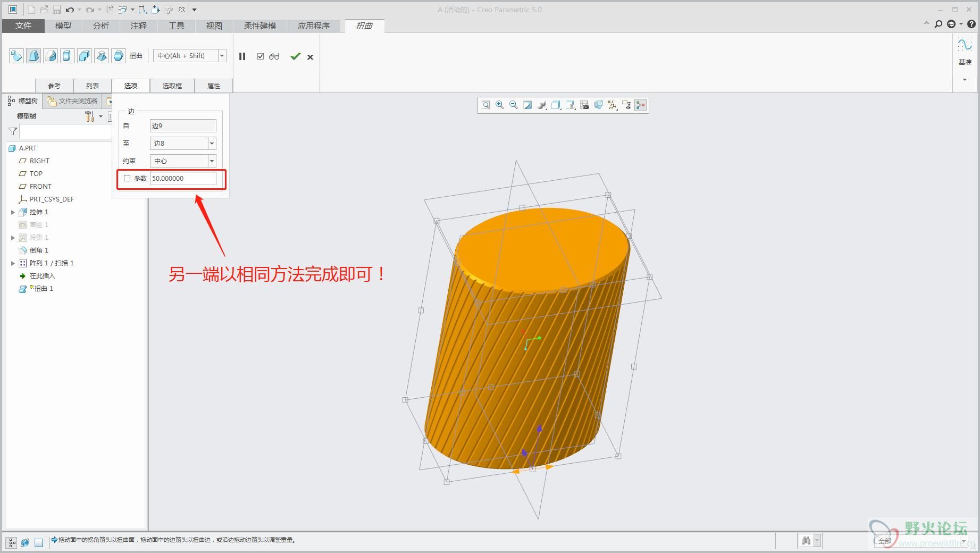Open the 中心(Alt + Shift) dropdown

(x=222, y=55)
